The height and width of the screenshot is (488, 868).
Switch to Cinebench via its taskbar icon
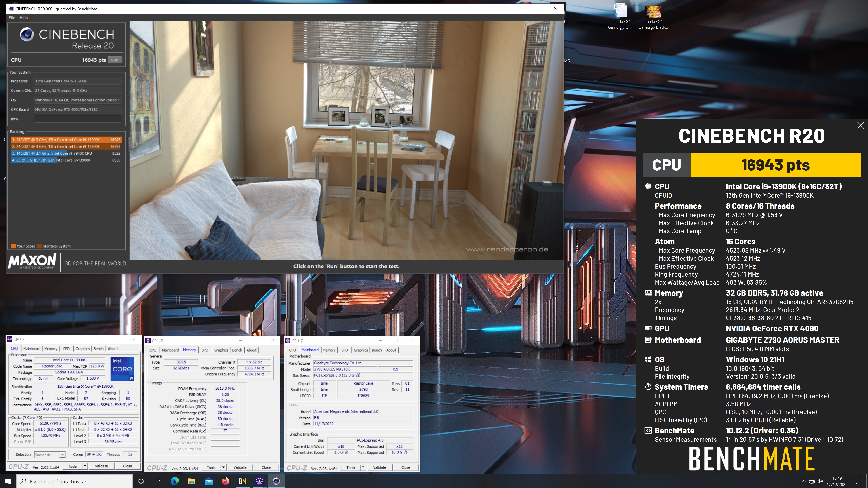pos(276,481)
